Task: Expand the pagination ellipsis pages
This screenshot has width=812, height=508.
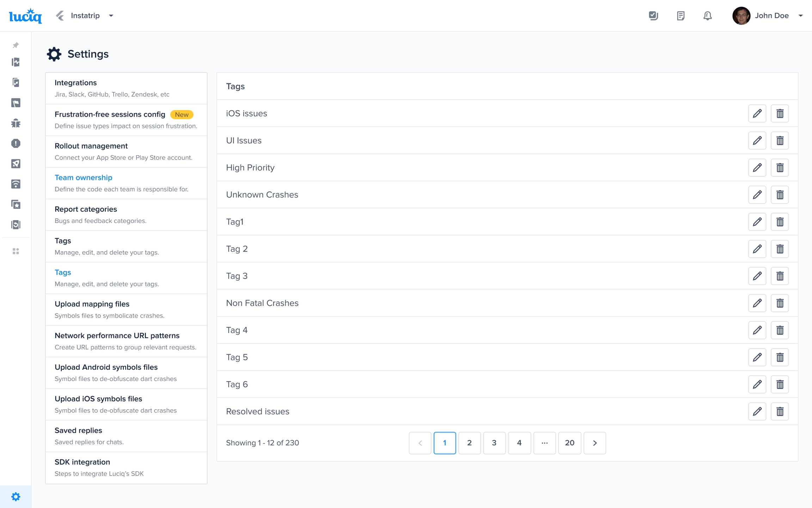Action: click(545, 443)
